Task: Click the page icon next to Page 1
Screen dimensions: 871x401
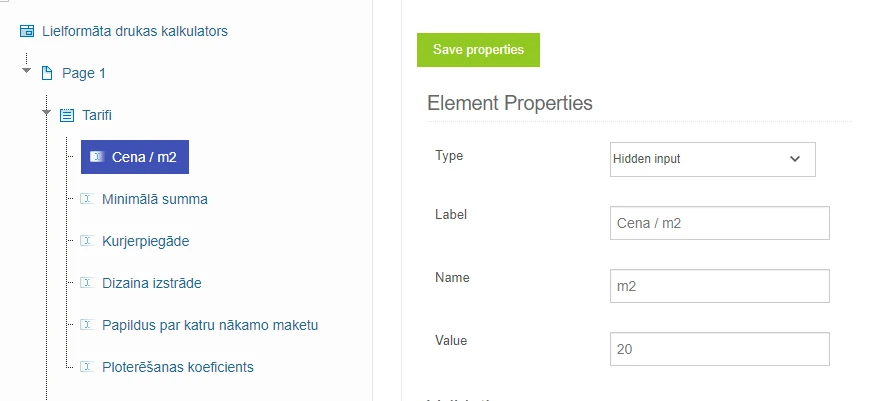Action: pyautogui.click(x=46, y=73)
